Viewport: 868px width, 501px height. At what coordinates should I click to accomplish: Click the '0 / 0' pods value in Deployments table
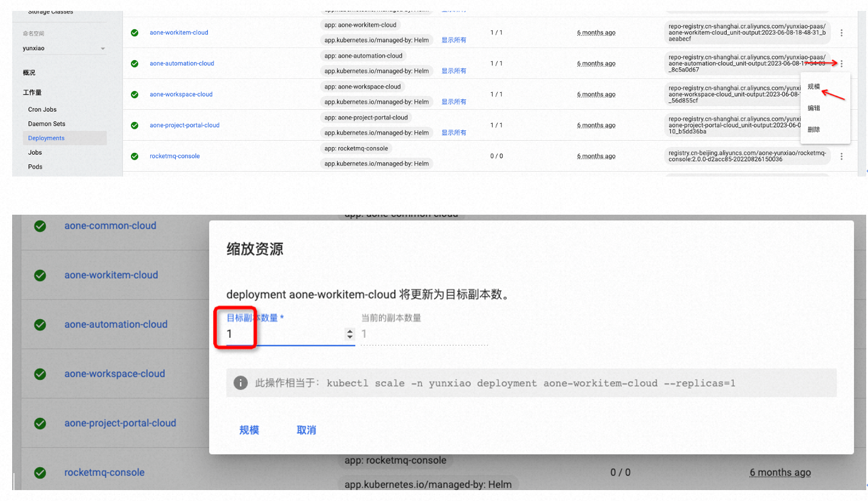click(x=496, y=156)
